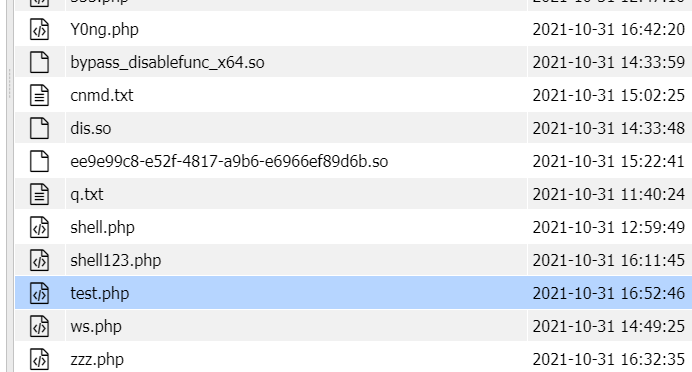Screen dimensions: 692x372
Task: Select the file named Y0ng.php
Action: pos(105,30)
